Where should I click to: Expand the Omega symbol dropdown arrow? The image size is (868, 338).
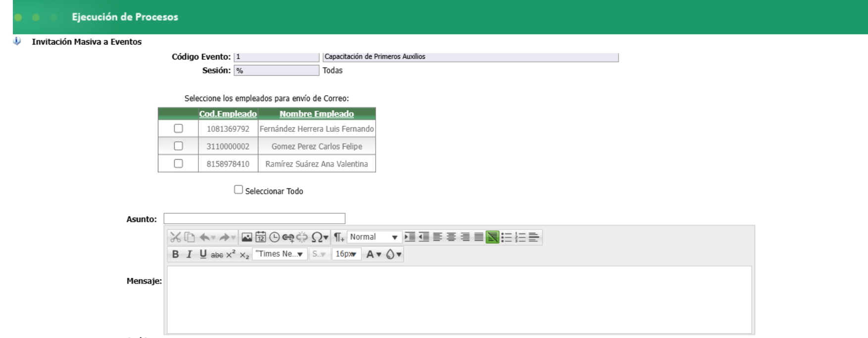point(326,238)
